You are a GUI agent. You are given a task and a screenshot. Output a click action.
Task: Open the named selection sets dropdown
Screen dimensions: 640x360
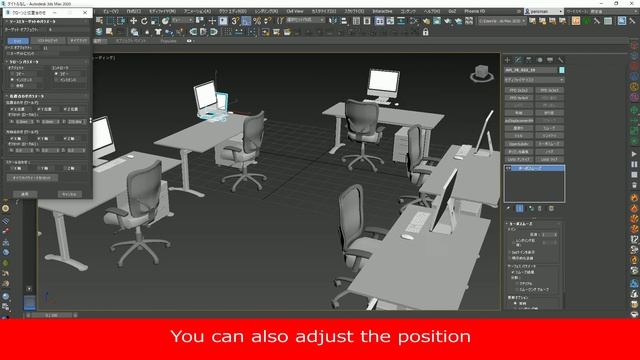tap(306, 20)
